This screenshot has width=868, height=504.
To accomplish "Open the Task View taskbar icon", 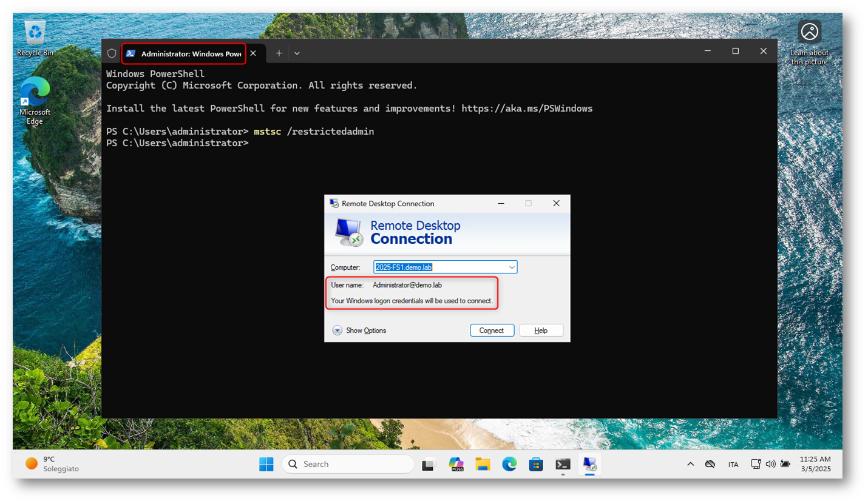I will 429,465.
